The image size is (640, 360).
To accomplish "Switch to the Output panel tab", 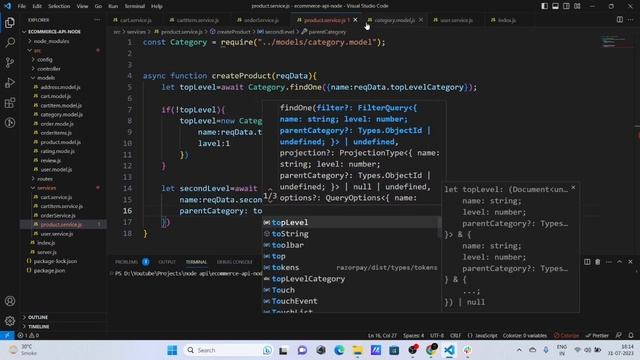I will 167,262.
